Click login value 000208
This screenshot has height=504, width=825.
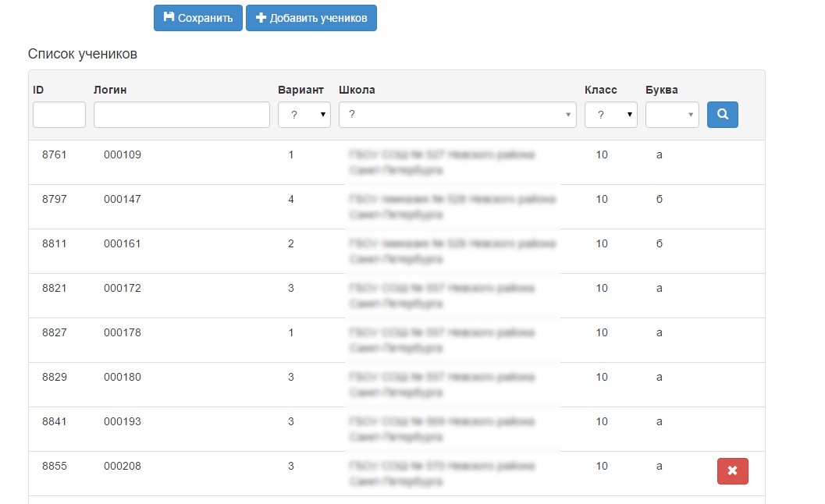coord(122,466)
